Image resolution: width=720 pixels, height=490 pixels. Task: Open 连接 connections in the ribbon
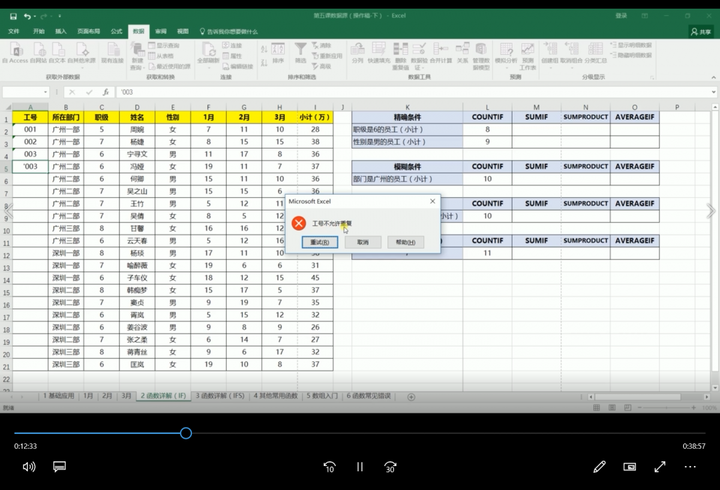pos(232,45)
